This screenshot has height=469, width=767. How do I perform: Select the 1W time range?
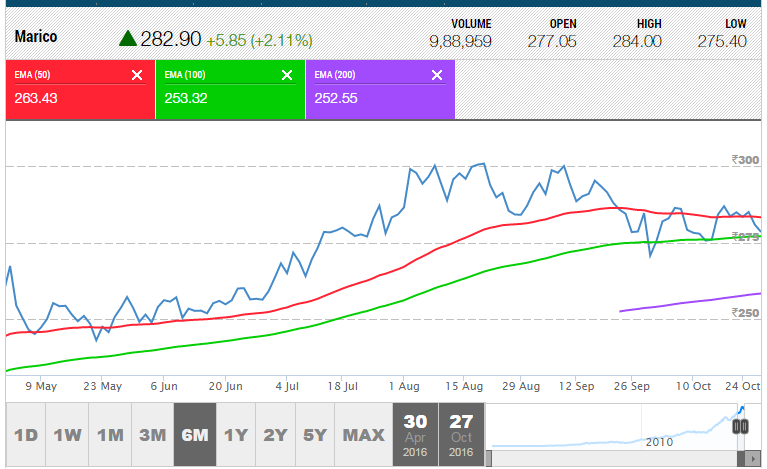pos(67,435)
